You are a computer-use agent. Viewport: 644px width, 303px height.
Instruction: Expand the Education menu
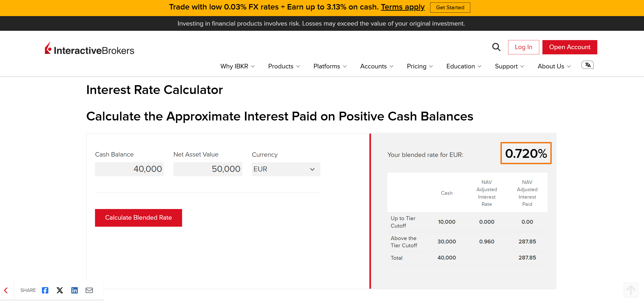pyautogui.click(x=464, y=66)
